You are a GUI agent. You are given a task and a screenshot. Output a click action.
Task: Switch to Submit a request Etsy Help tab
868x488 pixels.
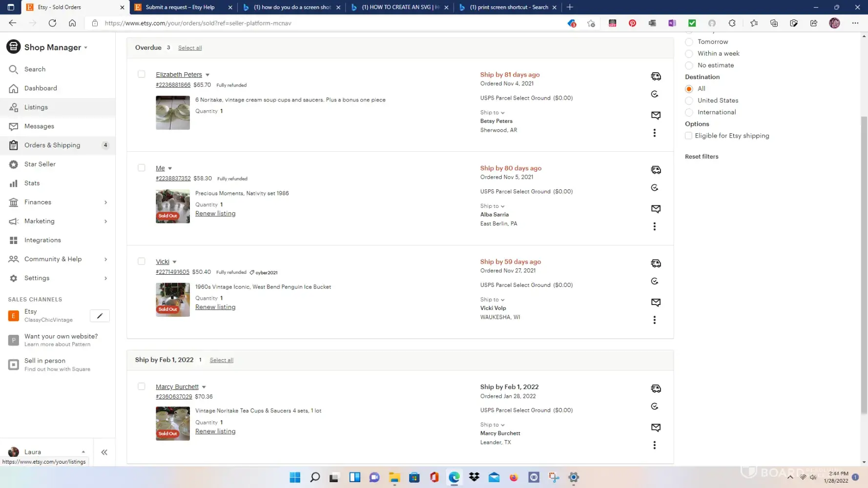[x=180, y=7]
